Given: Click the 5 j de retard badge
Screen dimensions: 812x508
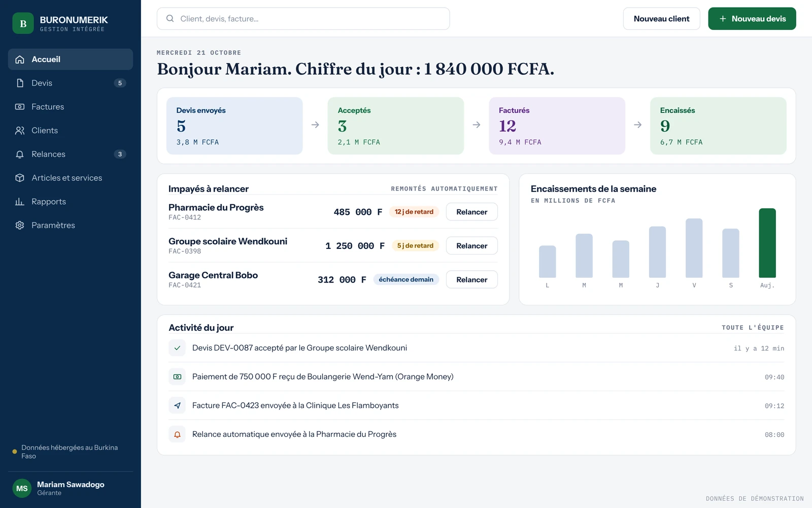Looking at the screenshot, I should click(x=415, y=246).
